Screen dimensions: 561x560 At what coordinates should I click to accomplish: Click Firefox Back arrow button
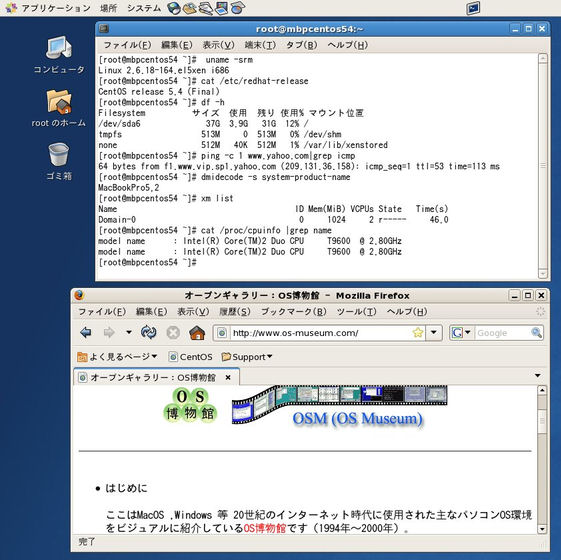click(86, 333)
